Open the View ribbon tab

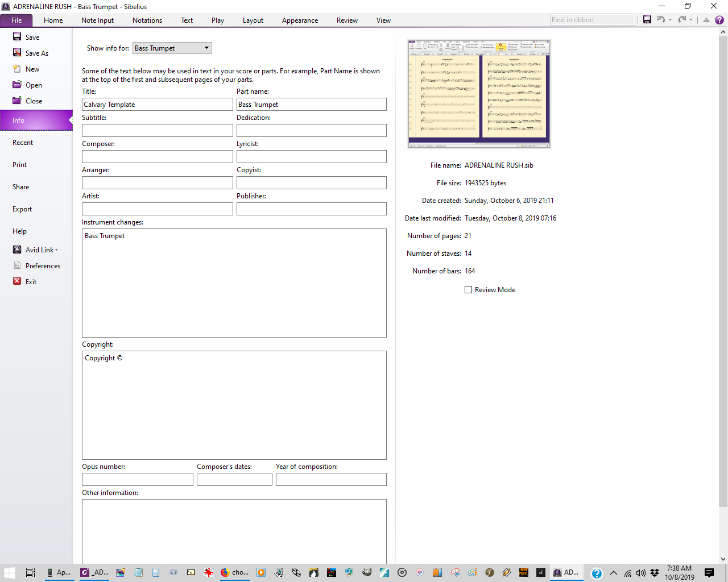click(383, 20)
